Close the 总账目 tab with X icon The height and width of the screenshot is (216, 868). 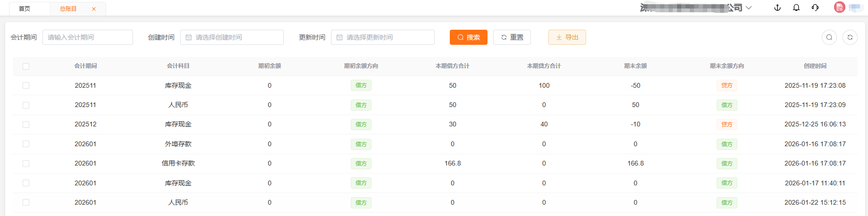(x=94, y=9)
